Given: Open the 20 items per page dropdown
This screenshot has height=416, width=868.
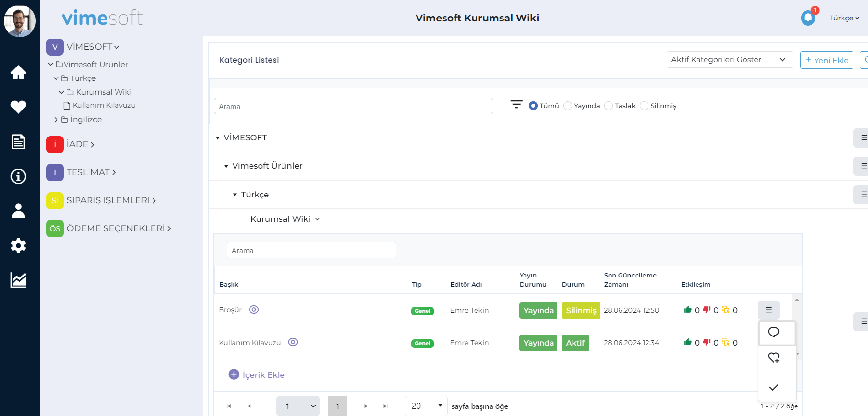Looking at the screenshot, I should [426, 406].
